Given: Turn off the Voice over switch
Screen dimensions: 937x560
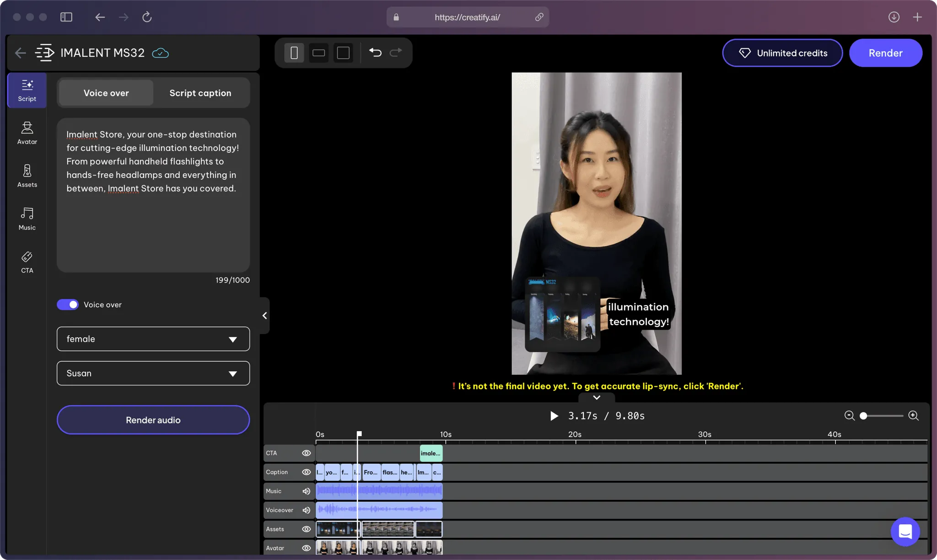Looking at the screenshot, I should 68,304.
